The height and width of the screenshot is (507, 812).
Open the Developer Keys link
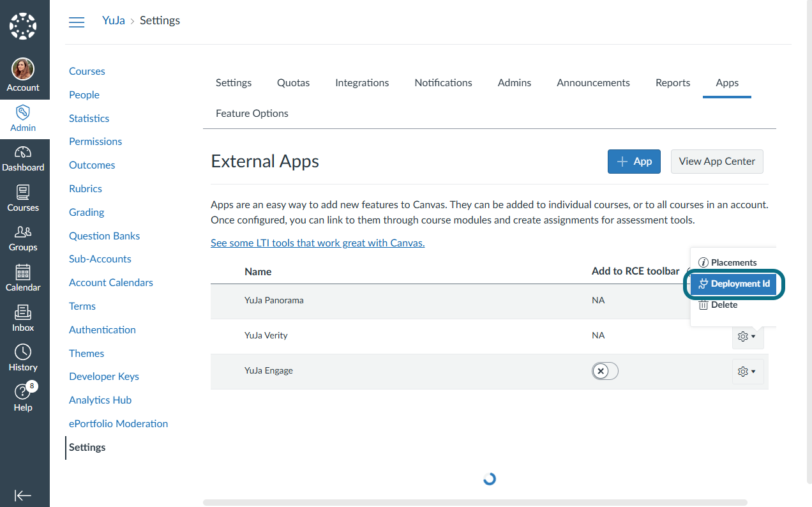[x=104, y=376]
